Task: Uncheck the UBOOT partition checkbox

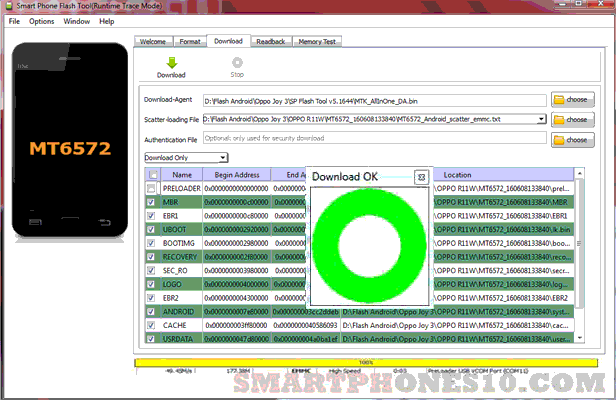Action: click(151, 229)
